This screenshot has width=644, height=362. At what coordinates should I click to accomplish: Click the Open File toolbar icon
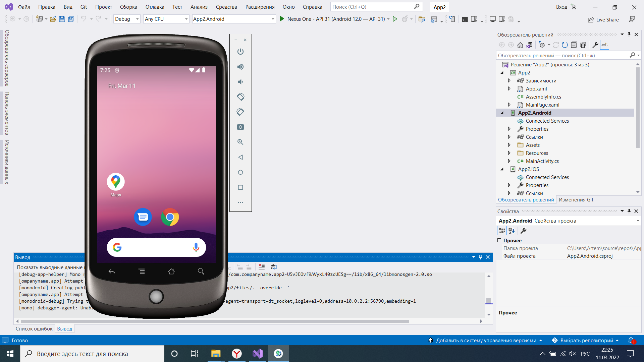pyautogui.click(x=53, y=19)
